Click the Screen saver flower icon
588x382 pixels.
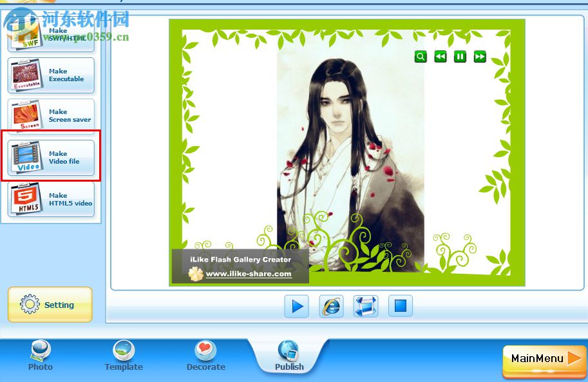[26, 115]
